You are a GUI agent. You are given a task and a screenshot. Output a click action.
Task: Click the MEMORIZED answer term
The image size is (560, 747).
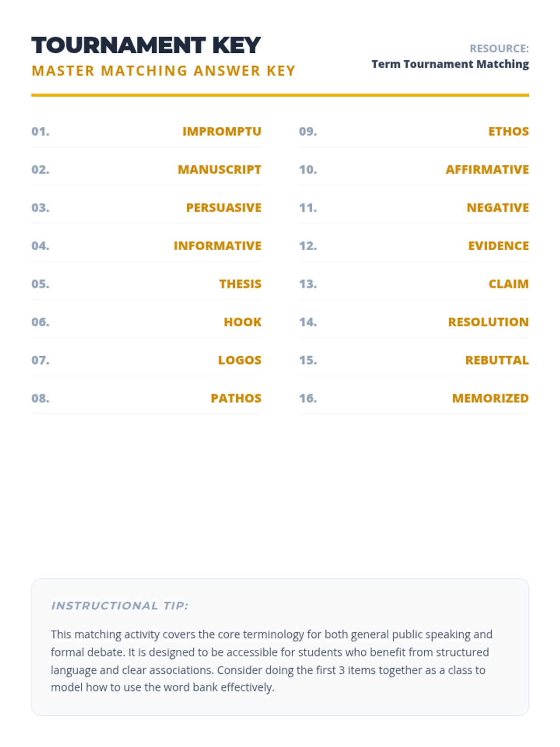(490, 398)
